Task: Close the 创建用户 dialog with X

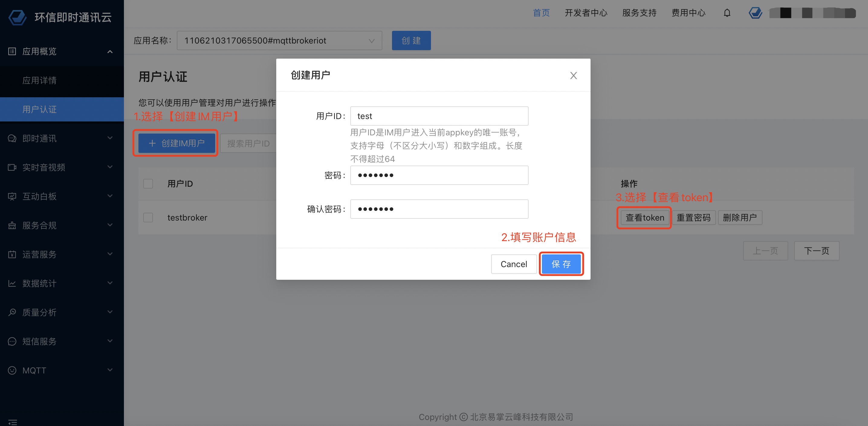Action: coord(573,76)
